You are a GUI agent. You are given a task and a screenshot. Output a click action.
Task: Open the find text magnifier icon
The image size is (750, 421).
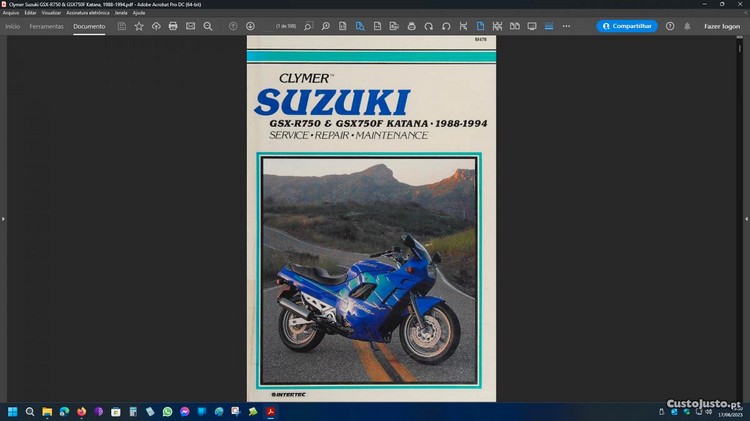[207, 26]
